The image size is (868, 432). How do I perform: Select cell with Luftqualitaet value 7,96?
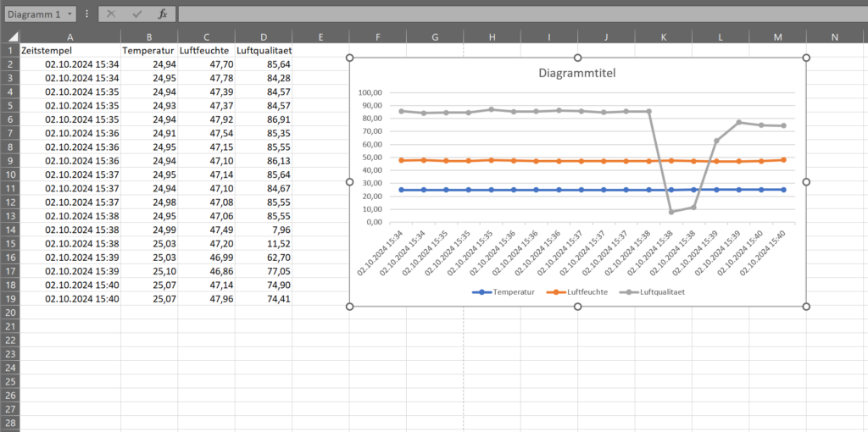point(264,229)
